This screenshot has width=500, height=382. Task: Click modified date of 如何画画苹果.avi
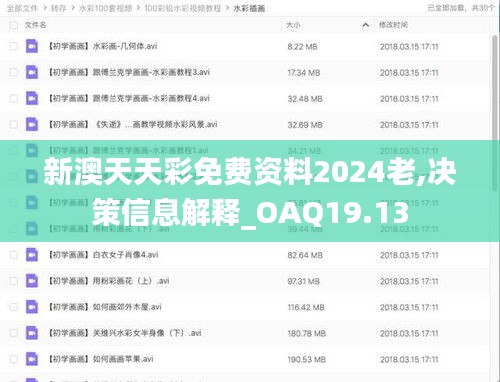tap(409, 359)
